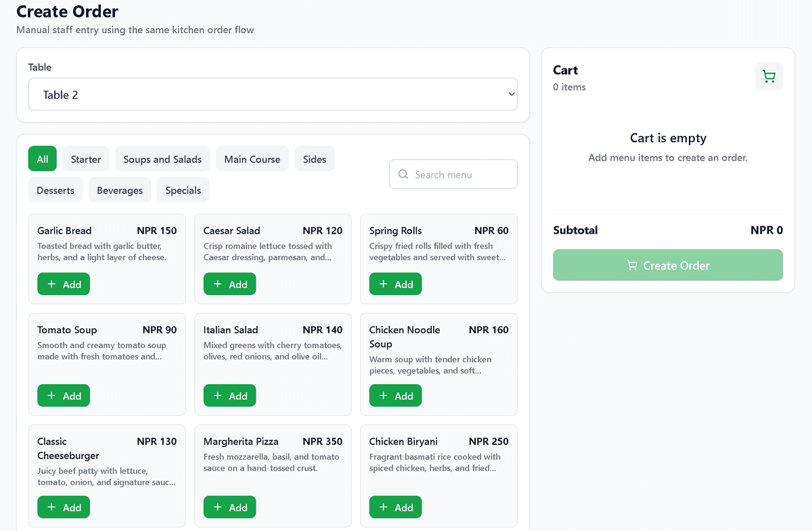Switch to Main Course category
Screen dimensions: 812x531
click(x=252, y=159)
